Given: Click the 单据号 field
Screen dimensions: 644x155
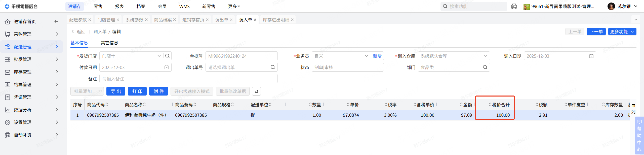Looking at the screenshot, I should 242,56.
